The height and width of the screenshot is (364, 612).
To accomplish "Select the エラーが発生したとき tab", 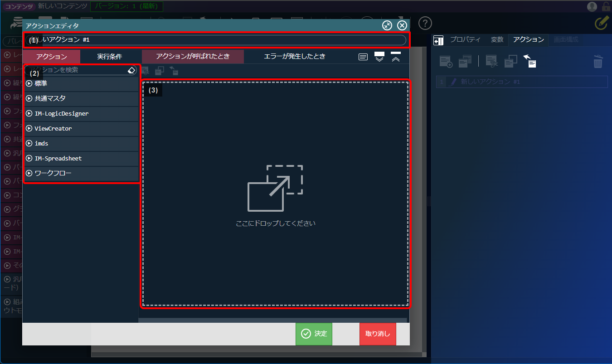I will (x=295, y=57).
